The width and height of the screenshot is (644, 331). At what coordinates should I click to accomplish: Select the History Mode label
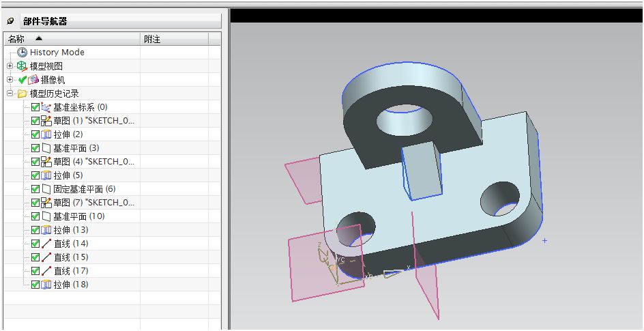tap(57, 53)
